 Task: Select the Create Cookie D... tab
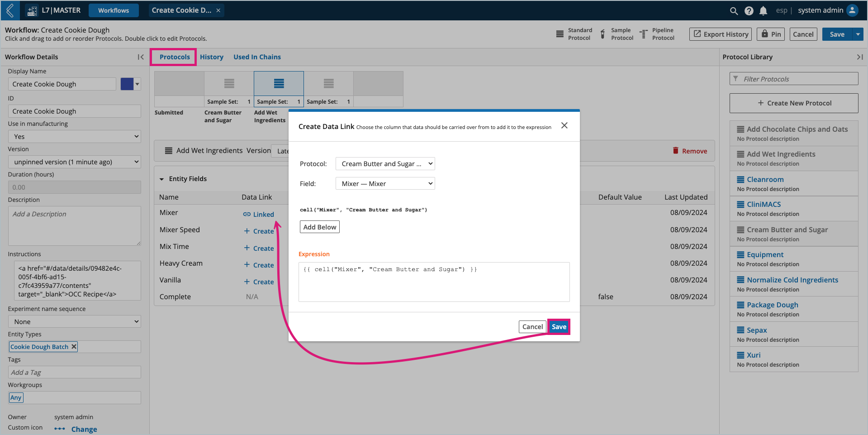coord(181,10)
